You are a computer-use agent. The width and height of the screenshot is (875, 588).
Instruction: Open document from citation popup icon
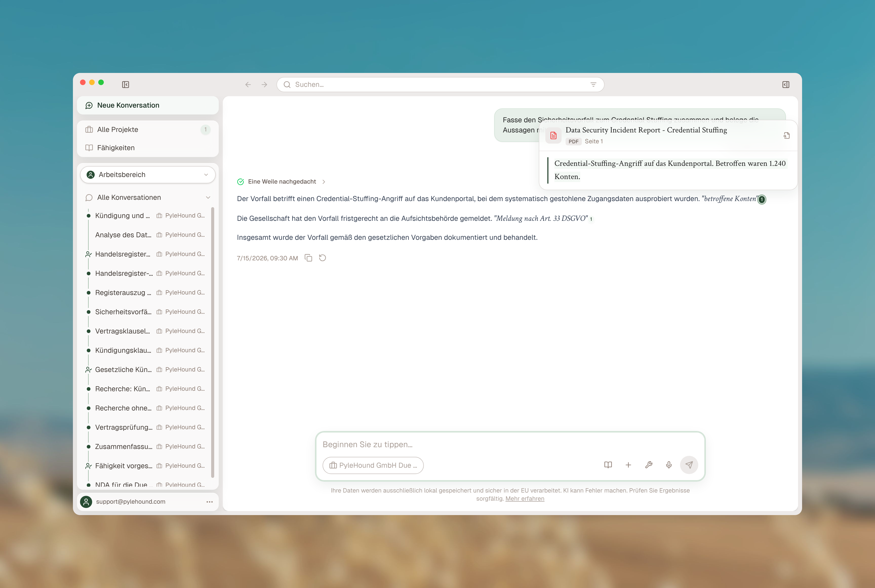click(x=787, y=135)
